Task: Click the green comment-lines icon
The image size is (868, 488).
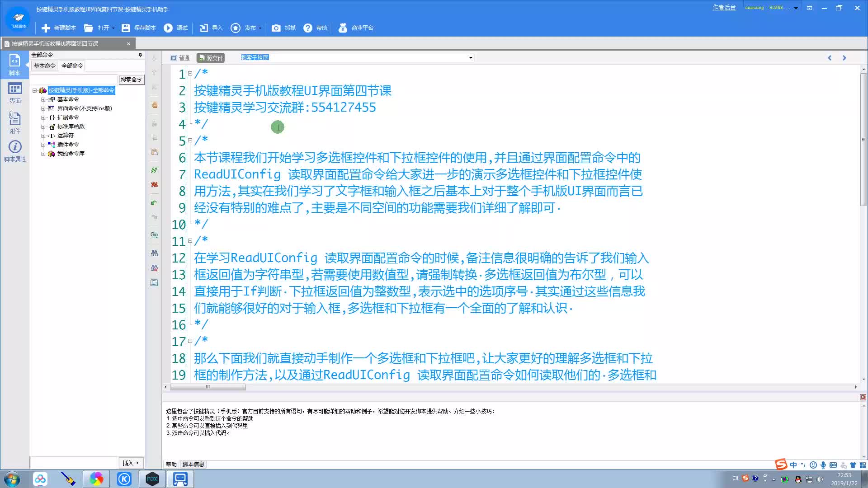Action: pos(154,170)
